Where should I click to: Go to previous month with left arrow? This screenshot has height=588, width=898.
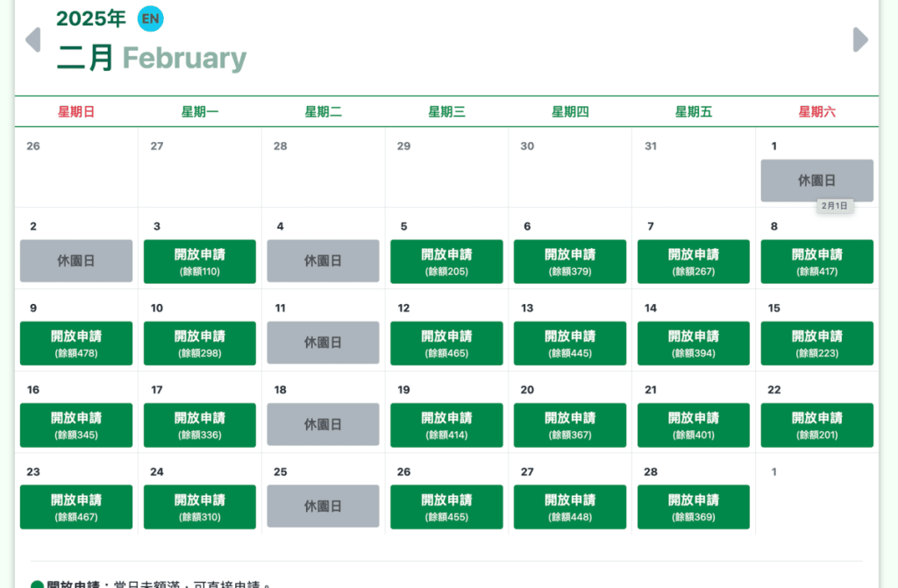pos(33,39)
